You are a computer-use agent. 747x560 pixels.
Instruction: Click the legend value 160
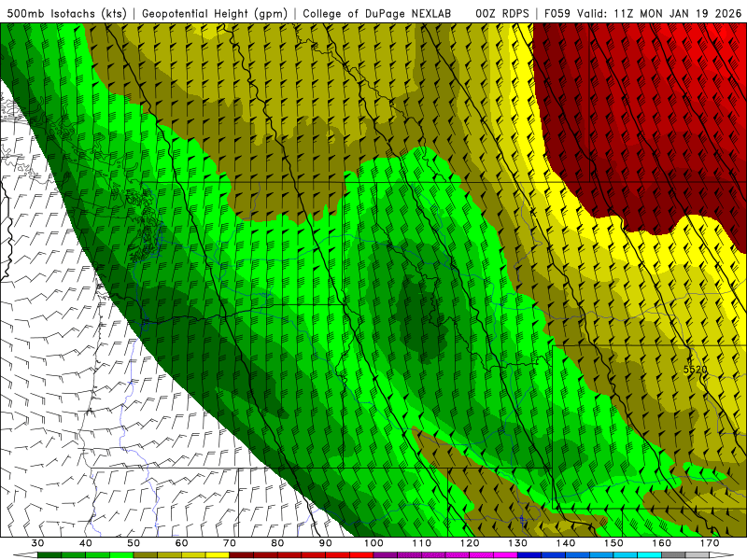point(662,543)
